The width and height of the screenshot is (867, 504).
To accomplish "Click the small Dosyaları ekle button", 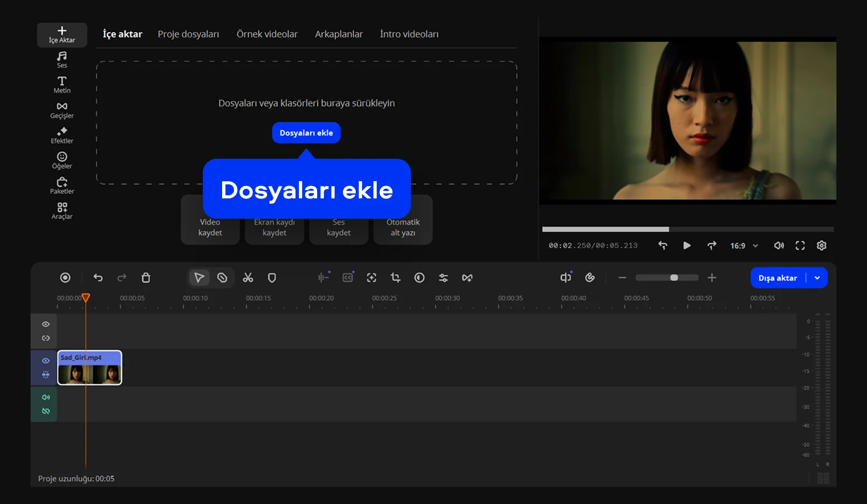I will (306, 133).
